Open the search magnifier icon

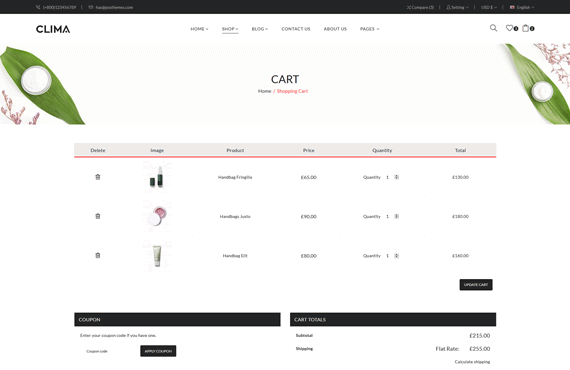[x=493, y=28]
